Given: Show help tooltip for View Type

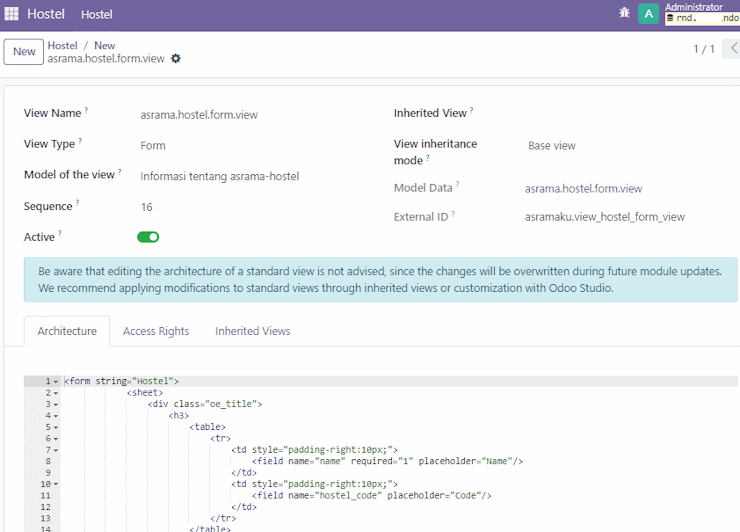Looking at the screenshot, I should tap(80, 141).
